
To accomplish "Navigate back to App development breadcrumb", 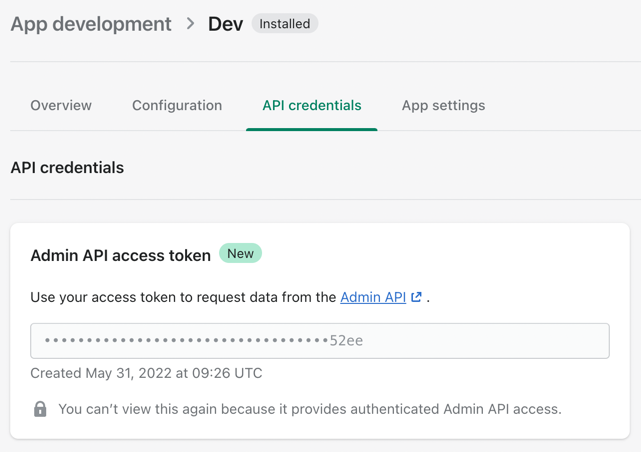I will [91, 23].
